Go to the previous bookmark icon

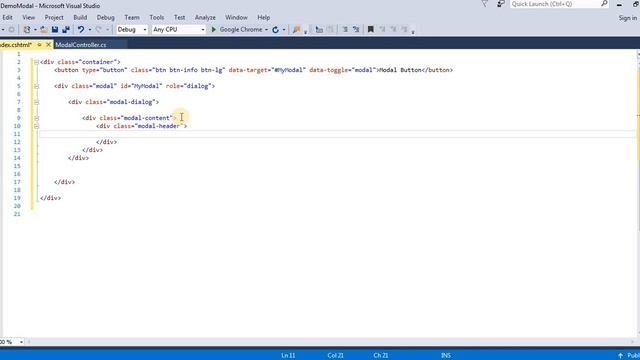coord(382,29)
